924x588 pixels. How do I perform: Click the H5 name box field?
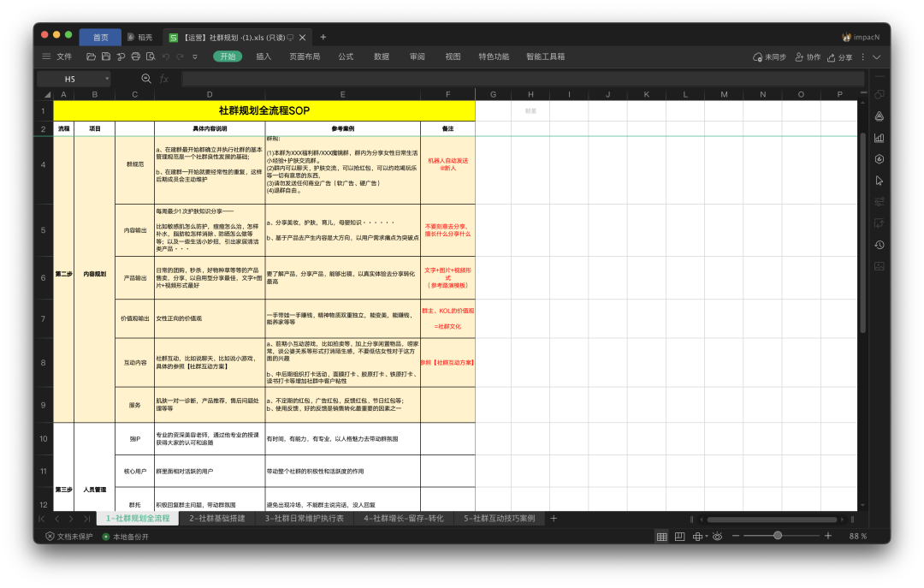point(69,79)
